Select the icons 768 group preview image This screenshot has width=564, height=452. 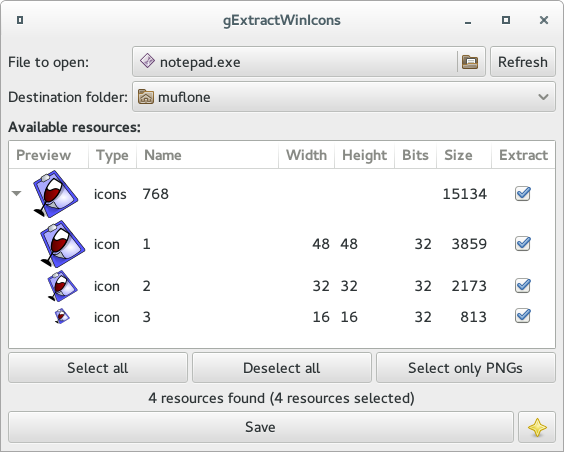pyautogui.click(x=55, y=194)
